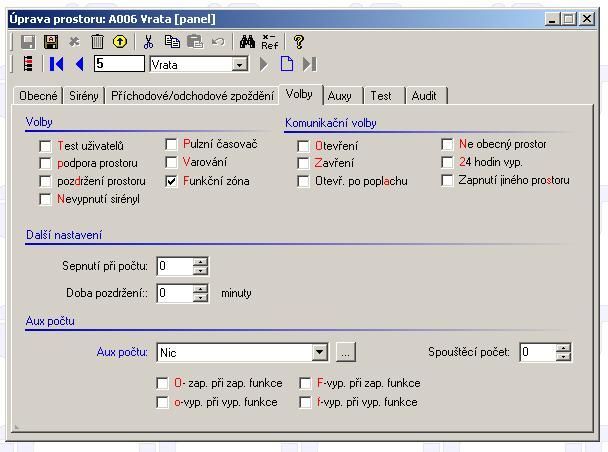The width and height of the screenshot is (608, 452).
Task: Click the record number input field
Action: tap(119, 64)
